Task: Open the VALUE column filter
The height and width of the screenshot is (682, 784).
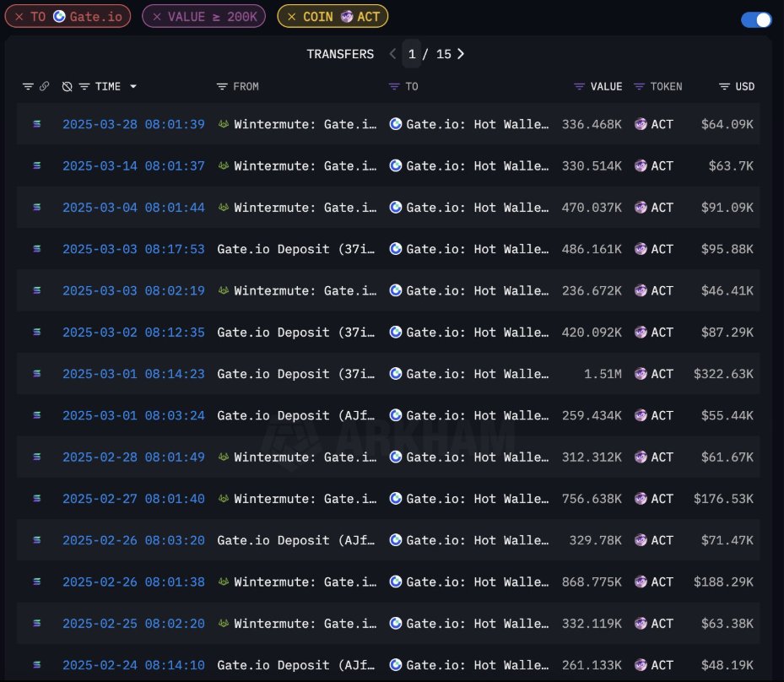Action: tap(579, 86)
